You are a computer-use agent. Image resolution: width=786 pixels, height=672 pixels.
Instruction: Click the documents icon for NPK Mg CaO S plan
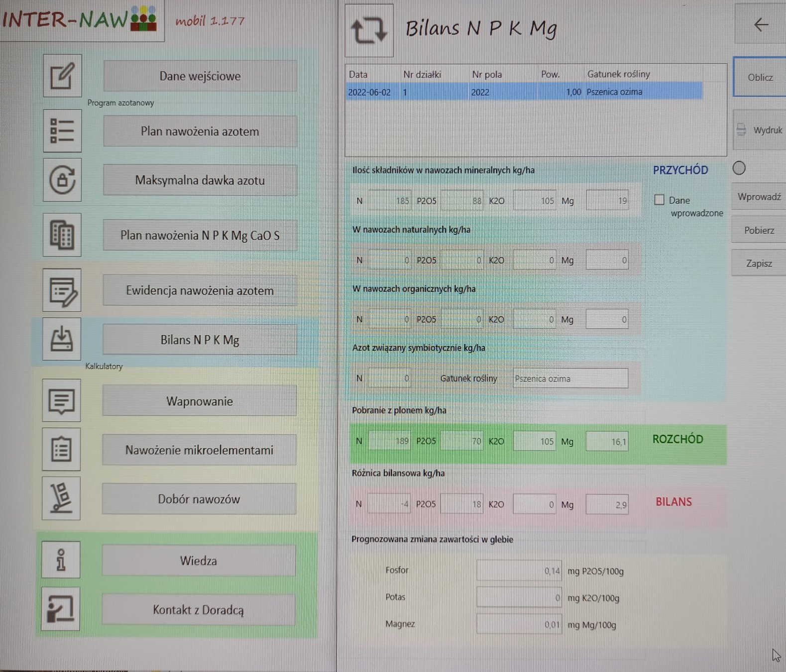click(x=62, y=235)
